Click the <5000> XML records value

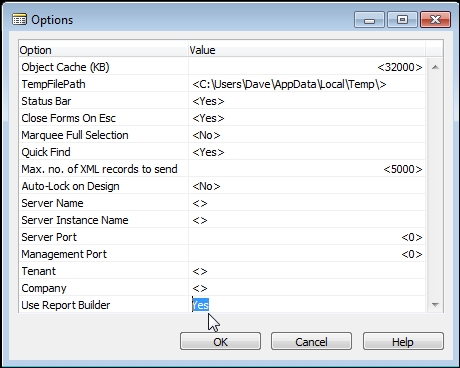pyautogui.click(x=403, y=169)
